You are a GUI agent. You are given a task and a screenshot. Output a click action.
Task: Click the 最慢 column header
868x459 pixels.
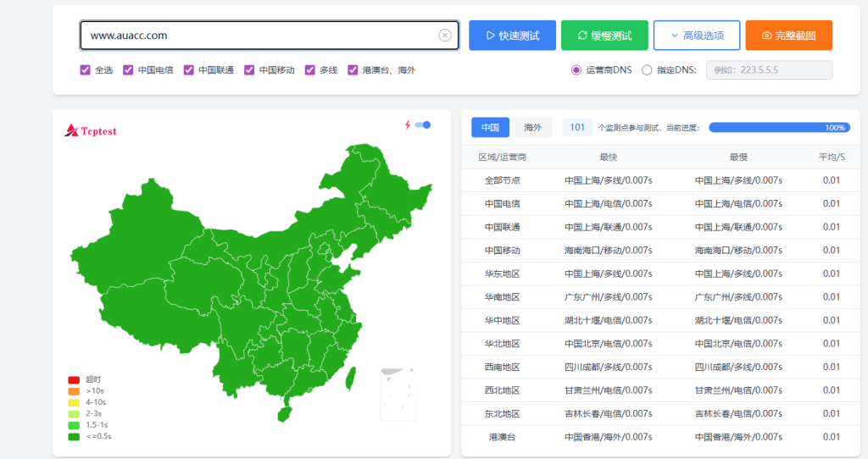pos(738,157)
